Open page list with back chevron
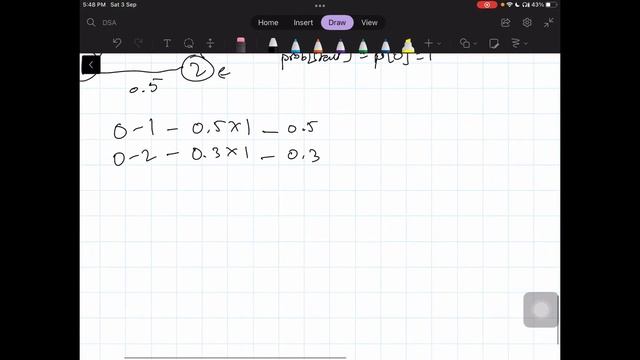Screen dimensions: 640x360 click(91, 64)
